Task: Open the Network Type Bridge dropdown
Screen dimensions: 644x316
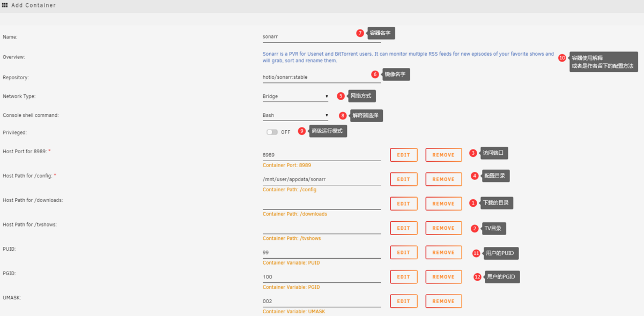Action: [x=295, y=96]
